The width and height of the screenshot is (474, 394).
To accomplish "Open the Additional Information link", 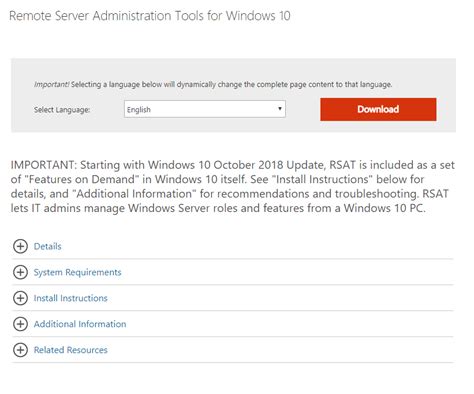I will (80, 324).
